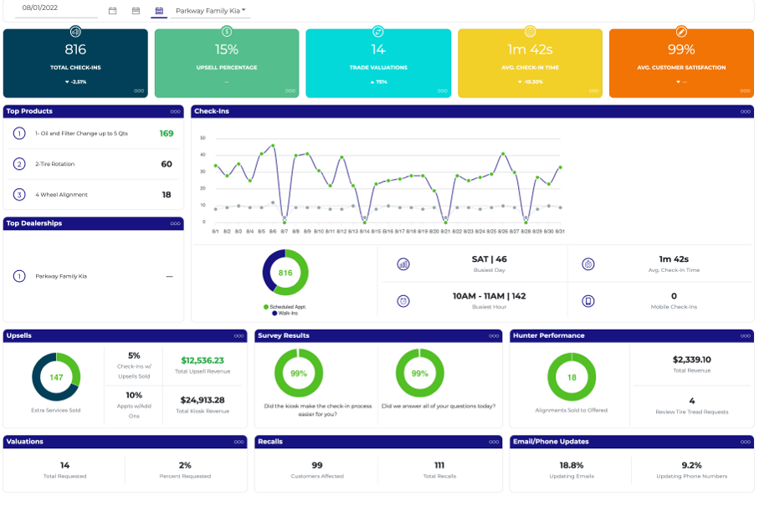The image size is (759, 532).
Task: Click the 99 Customers Affected value
Action: tap(317, 465)
